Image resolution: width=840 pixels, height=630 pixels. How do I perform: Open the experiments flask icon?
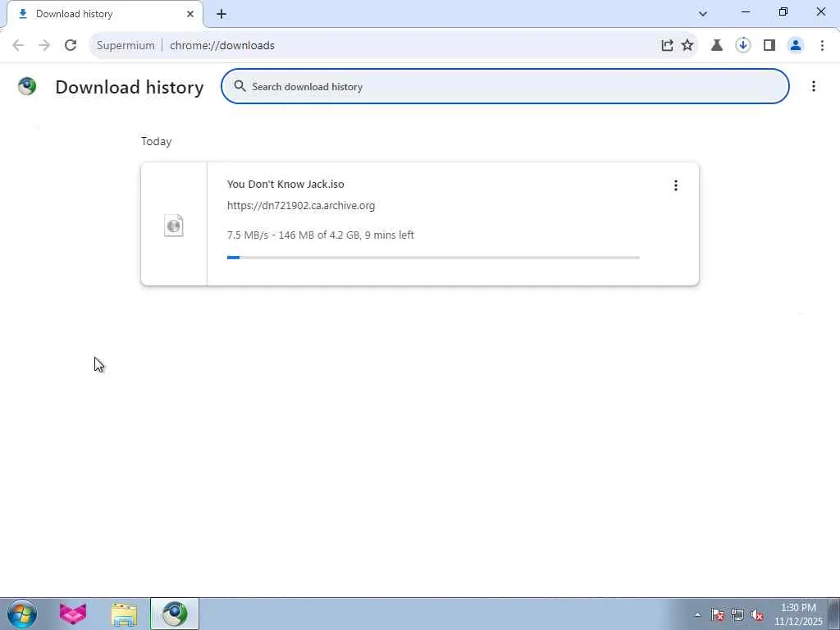pos(717,45)
